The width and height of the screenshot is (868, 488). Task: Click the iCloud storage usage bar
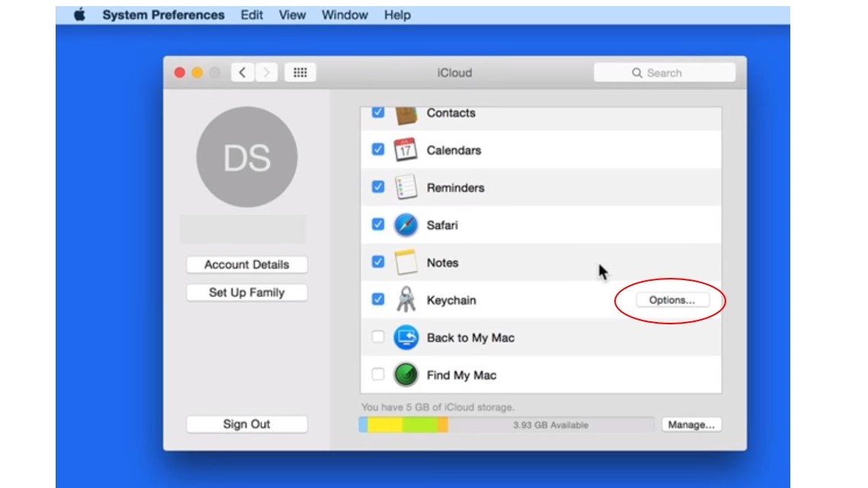click(x=506, y=425)
